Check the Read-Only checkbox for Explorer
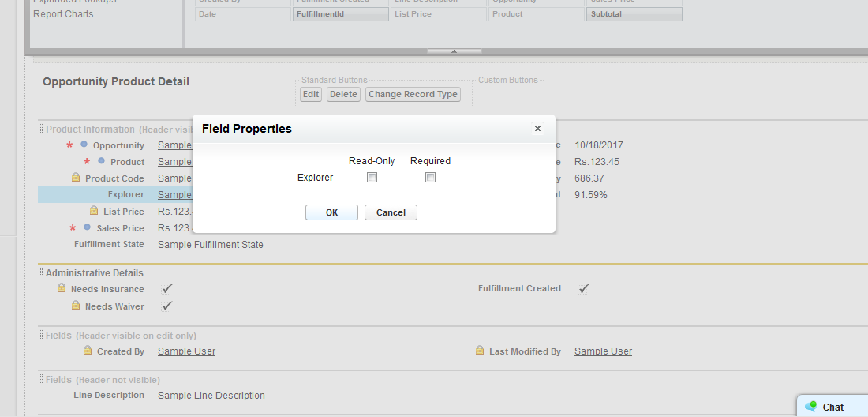The width and height of the screenshot is (868, 417). 372,178
